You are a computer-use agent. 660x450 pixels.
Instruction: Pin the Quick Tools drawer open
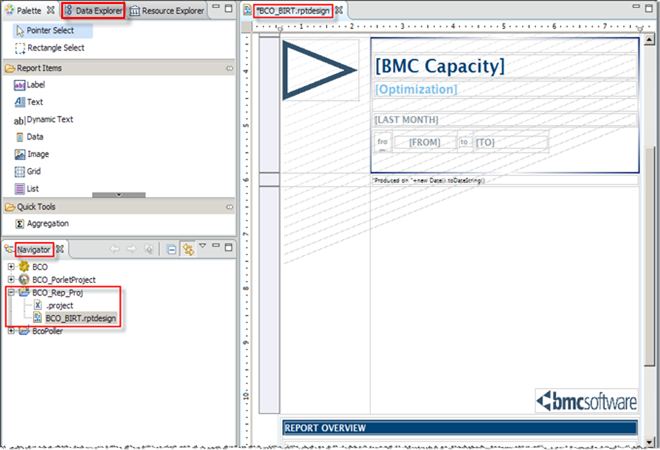click(x=229, y=207)
